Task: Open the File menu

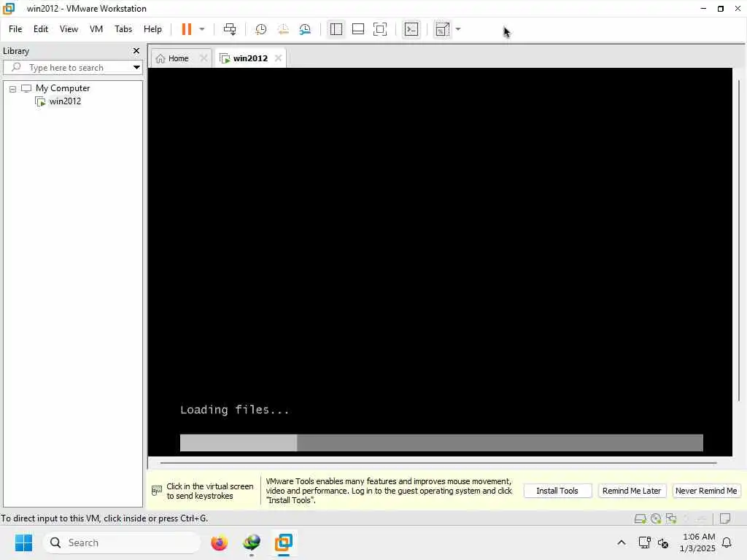Action: 15,29
